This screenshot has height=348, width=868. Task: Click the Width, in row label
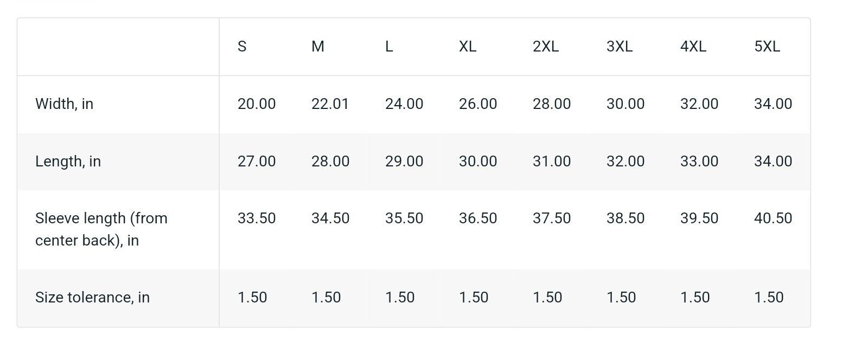(64, 104)
